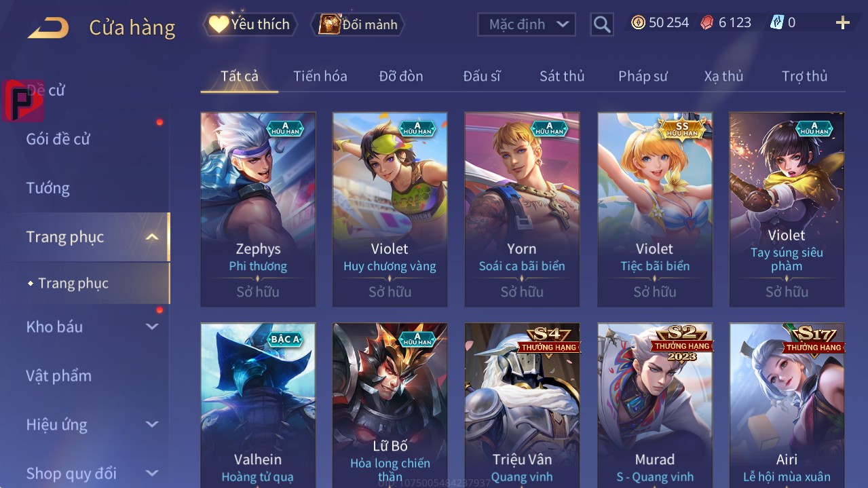This screenshot has width=868, height=488.
Task: Open Gói đề cử sidebar item
Action: 58,139
